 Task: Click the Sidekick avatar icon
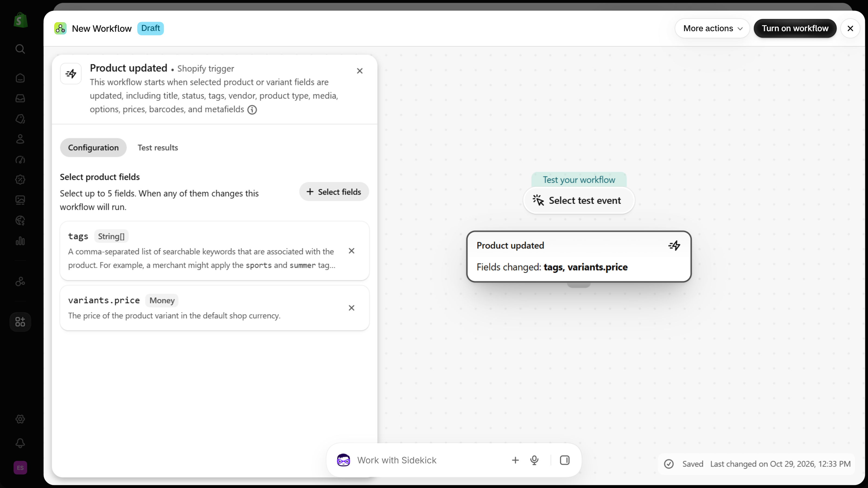(x=343, y=460)
